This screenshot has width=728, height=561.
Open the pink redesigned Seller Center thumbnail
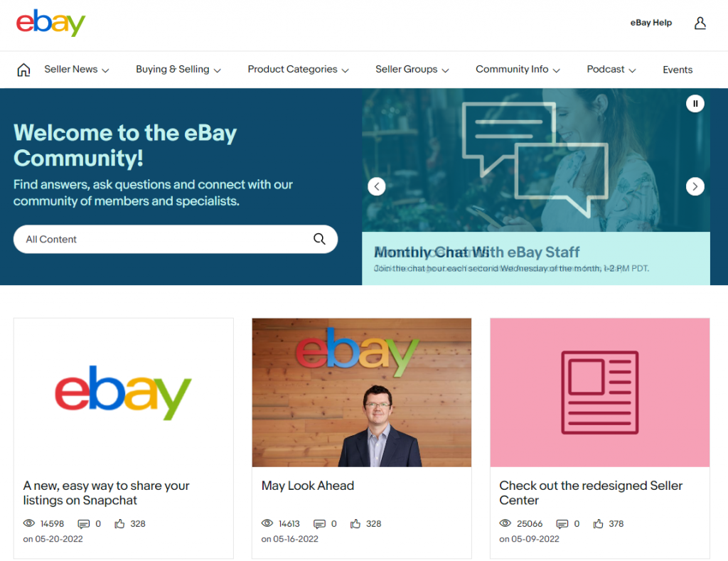pos(600,392)
